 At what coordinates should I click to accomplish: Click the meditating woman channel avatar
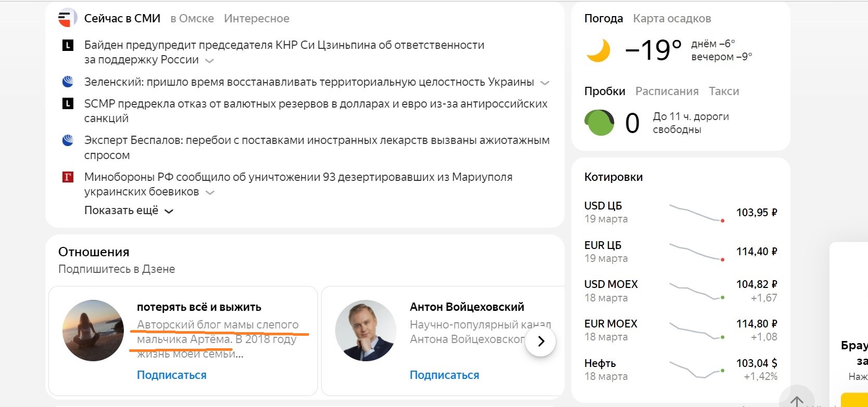click(93, 331)
